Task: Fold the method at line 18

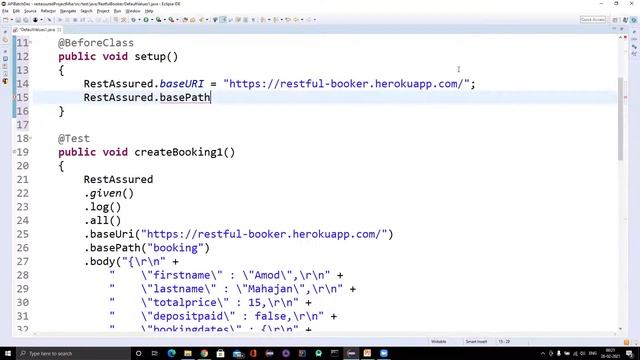Action: (31, 138)
